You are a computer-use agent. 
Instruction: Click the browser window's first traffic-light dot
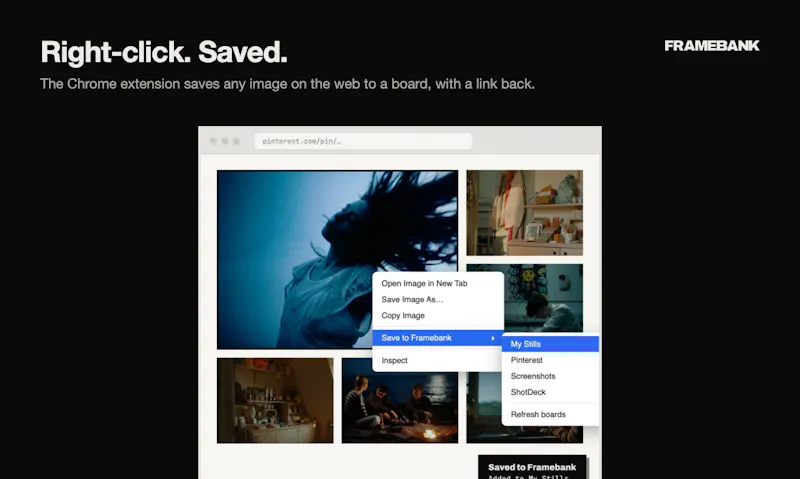pyautogui.click(x=213, y=141)
